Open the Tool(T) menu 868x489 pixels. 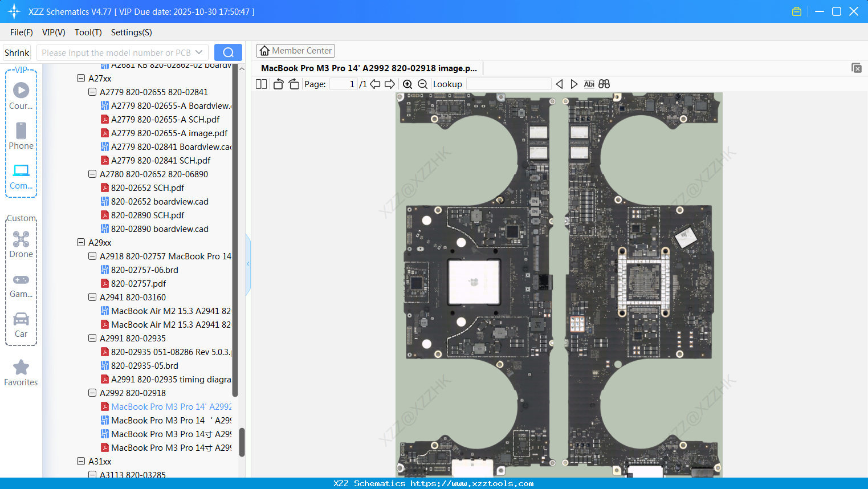coord(88,32)
